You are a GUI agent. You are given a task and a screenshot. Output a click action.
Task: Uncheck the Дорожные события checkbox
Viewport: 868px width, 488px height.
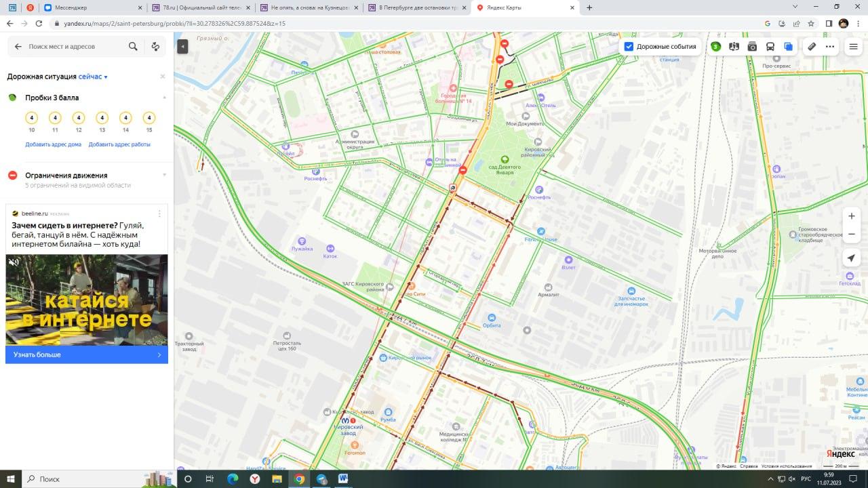[x=629, y=47]
